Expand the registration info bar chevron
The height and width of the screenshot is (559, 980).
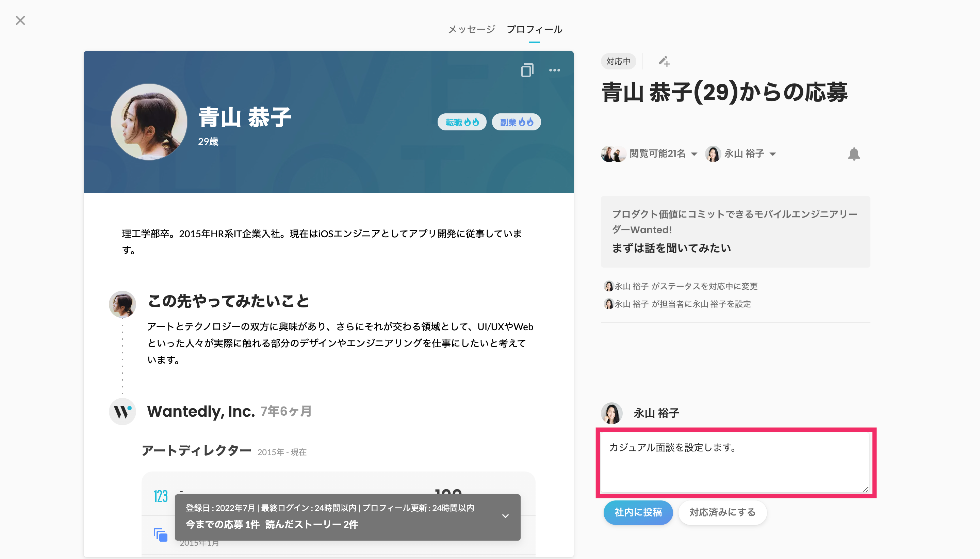[x=505, y=516]
